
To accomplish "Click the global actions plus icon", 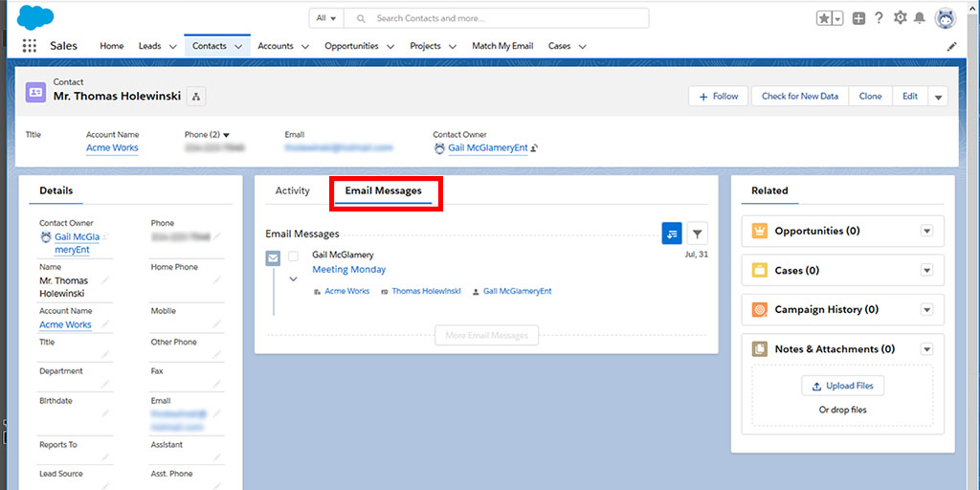I will 858,18.
